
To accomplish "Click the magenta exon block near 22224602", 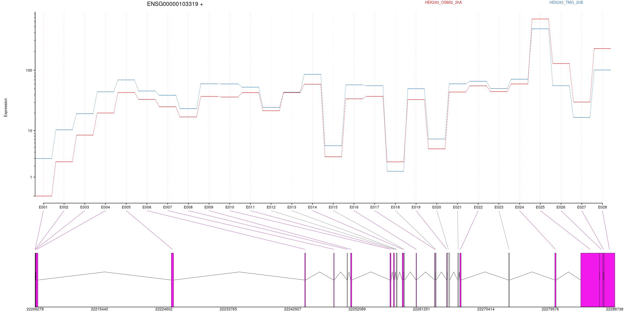I will [173, 280].
